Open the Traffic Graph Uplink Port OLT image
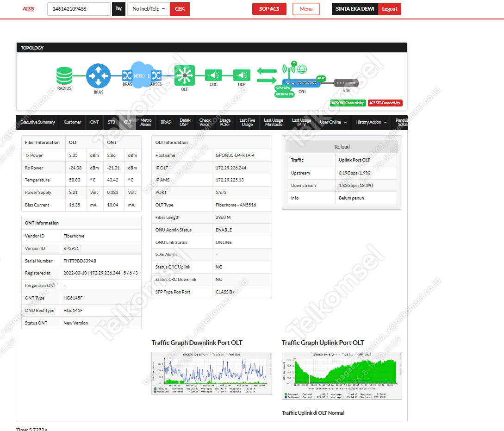 click(342, 376)
